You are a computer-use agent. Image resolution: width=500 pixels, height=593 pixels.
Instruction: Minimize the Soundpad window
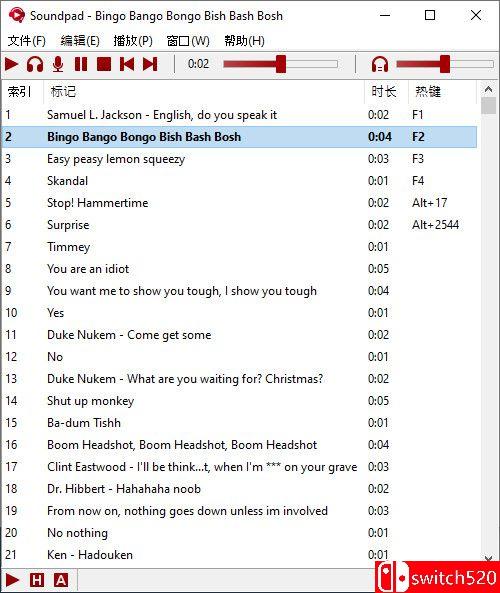[x=385, y=16]
